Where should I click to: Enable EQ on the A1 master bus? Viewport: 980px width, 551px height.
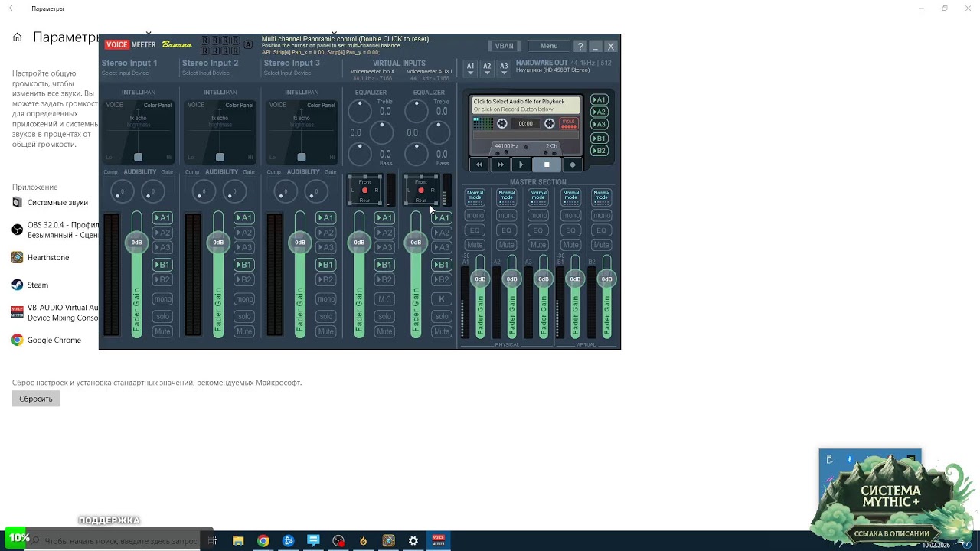click(475, 230)
